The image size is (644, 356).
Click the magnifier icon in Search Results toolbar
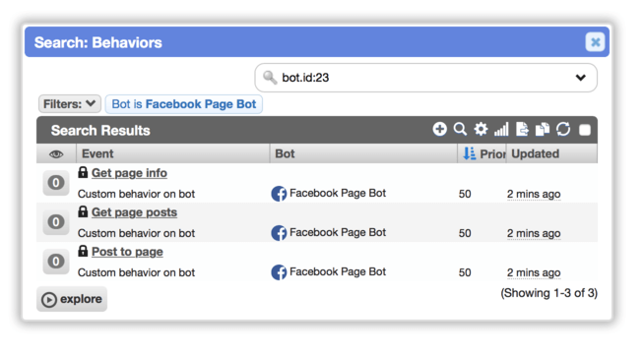[x=460, y=130]
